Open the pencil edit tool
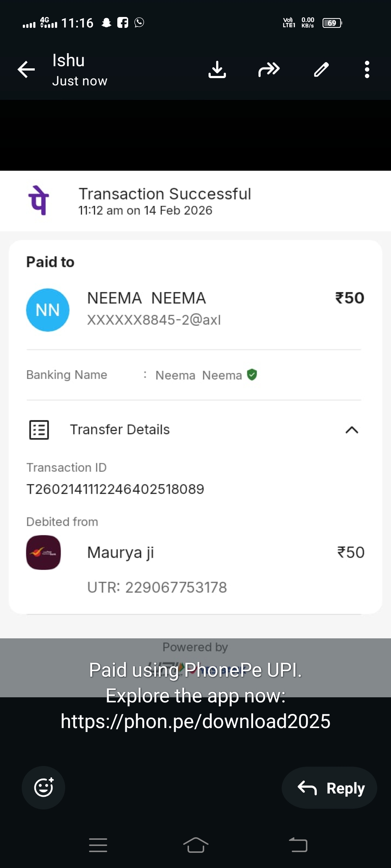 point(321,69)
